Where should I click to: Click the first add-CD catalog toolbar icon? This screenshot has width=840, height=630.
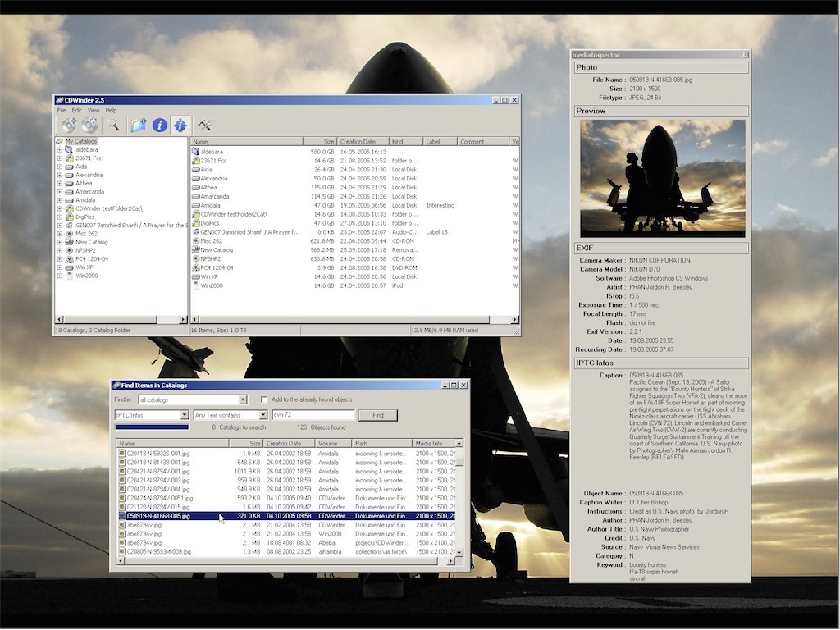point(69,125)
